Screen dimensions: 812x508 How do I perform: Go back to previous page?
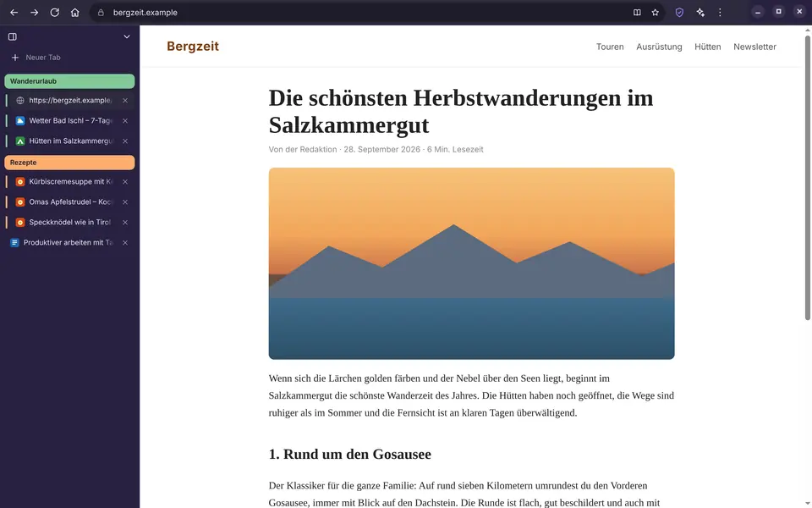point(14,13)
